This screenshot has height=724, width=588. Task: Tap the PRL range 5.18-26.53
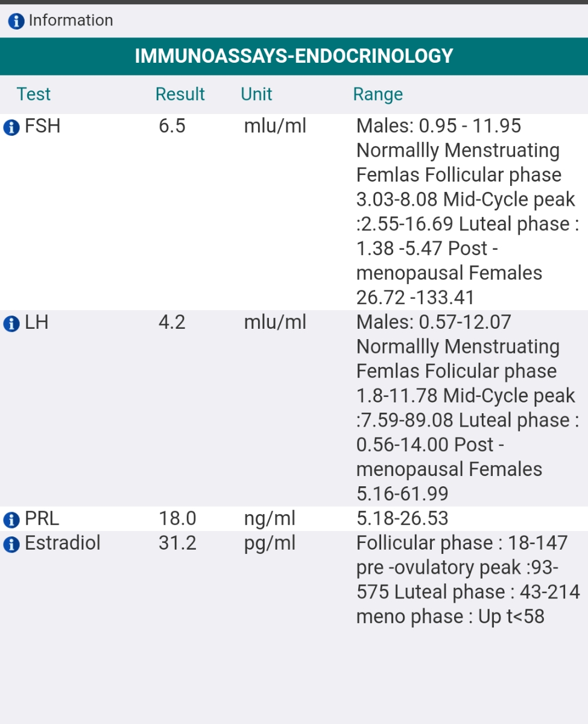pyautogui.click(x=402, y=518)
